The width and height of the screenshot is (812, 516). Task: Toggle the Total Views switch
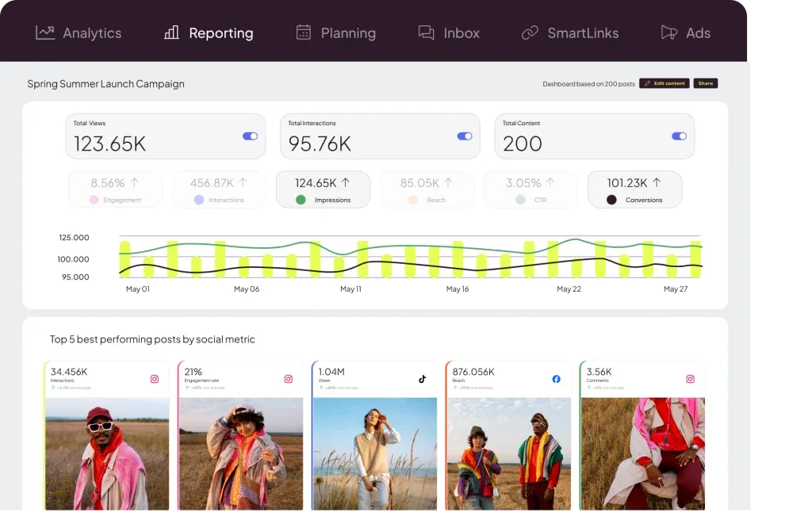[x=250, y=136]
